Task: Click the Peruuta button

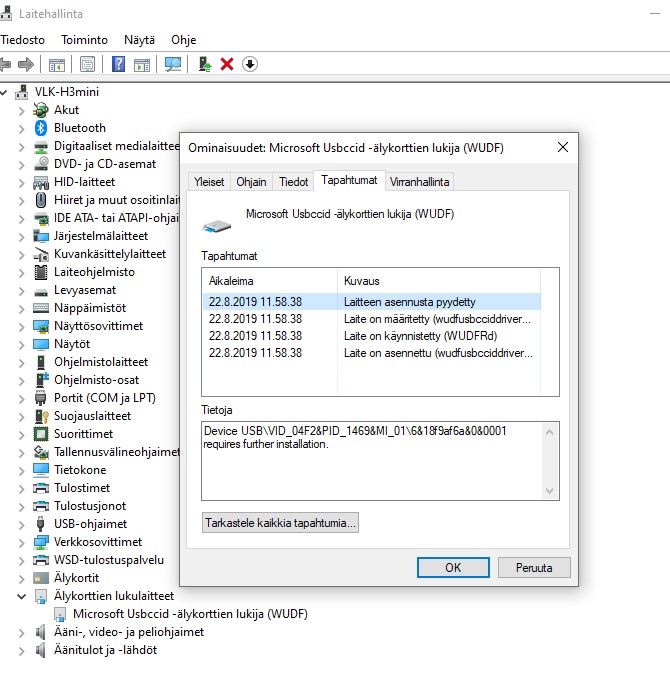Action: click(x=534, y=567)
